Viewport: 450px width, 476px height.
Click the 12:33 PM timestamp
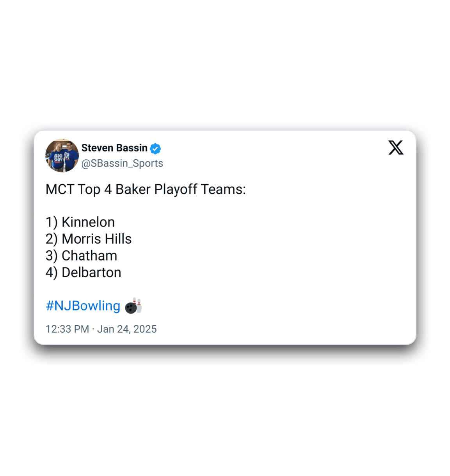click(x=67, y=329)
